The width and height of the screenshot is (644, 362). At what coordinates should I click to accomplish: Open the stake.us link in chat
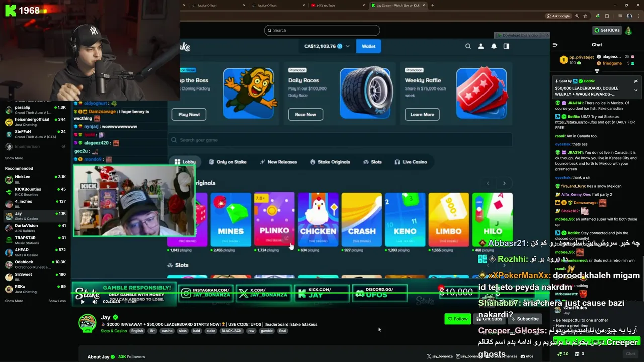(x=576, y=122)
